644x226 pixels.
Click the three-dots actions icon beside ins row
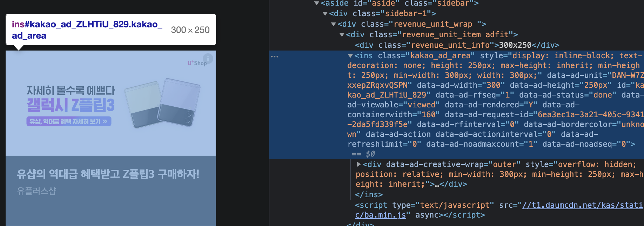[x=275, y=56]
